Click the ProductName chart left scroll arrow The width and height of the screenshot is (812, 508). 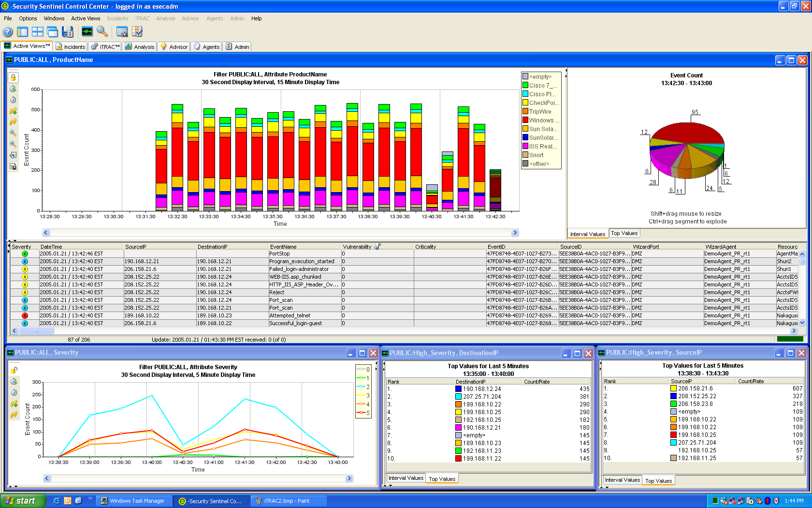(x=46, y=233)
